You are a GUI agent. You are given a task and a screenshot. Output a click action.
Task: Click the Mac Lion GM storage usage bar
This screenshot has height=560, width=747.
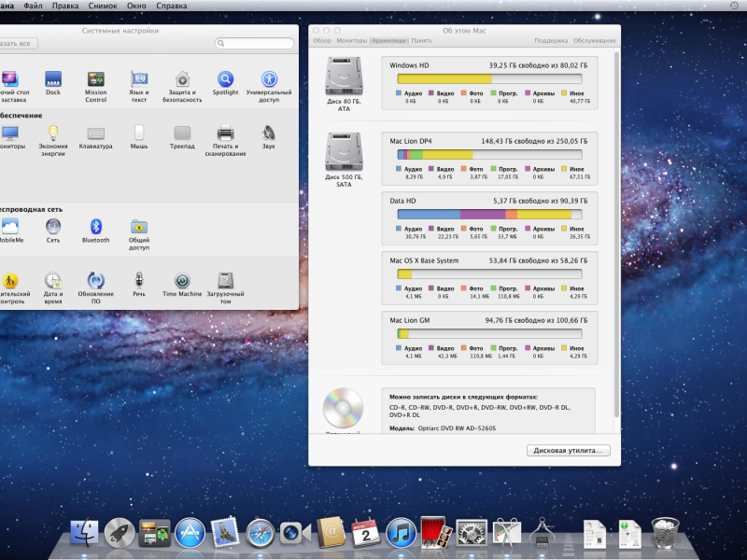click(489, 334)
